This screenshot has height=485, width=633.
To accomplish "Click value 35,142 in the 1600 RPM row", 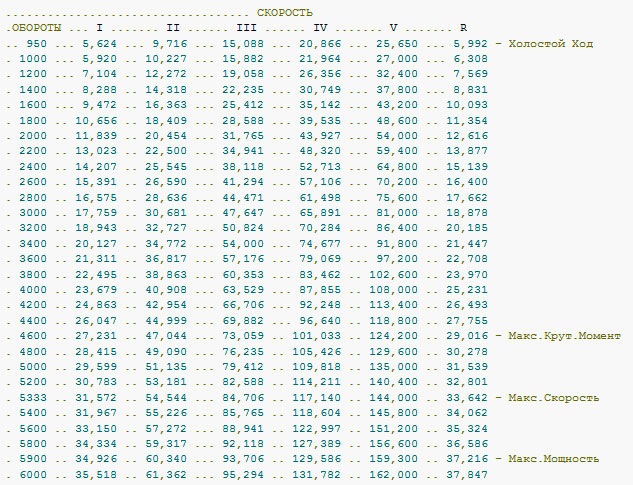I will [320, 105].
